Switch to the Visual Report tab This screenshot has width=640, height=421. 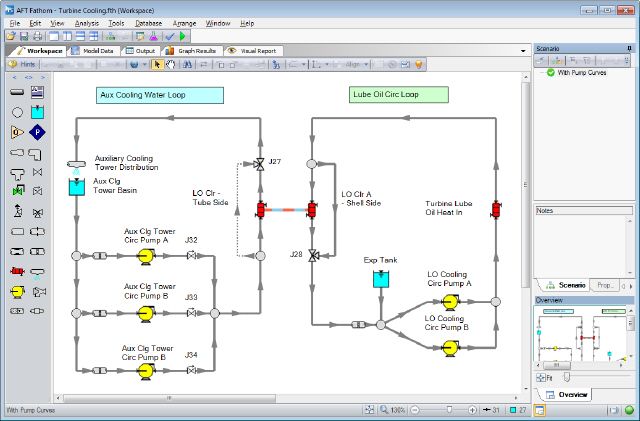coord(253,51)
